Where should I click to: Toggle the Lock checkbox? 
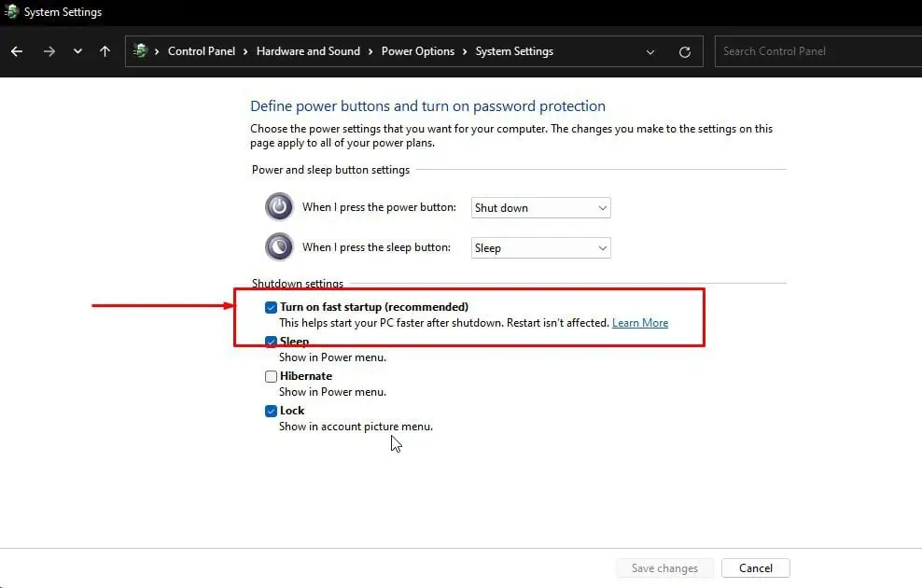pos(271,411)
